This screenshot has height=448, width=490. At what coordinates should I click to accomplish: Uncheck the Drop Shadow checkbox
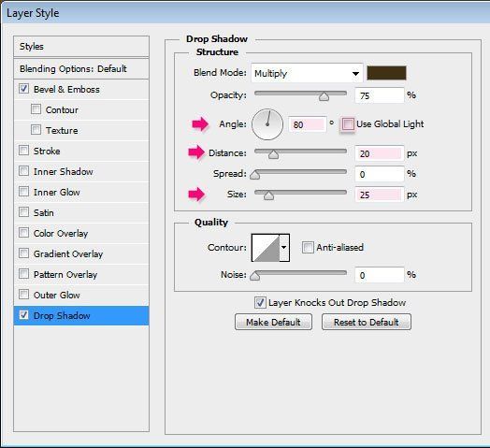pyautogui.click(x=23, y=315)
